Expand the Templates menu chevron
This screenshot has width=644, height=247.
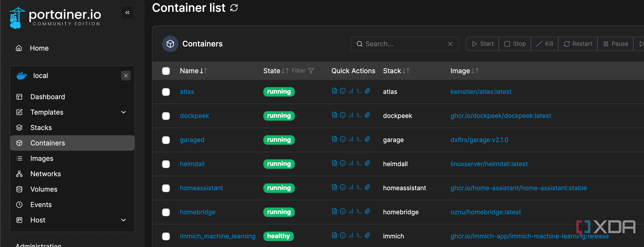(123, 112)
